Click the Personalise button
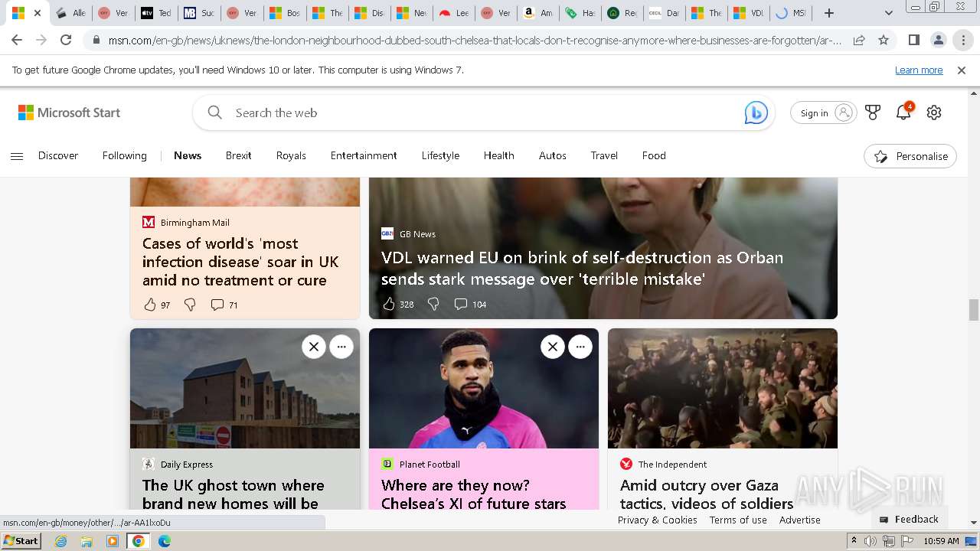The width and height of the screenshot is (980, 551). click(910, 156)
